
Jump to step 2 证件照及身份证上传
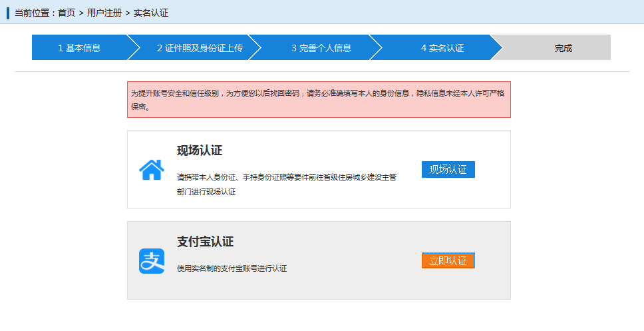point(200,48)
